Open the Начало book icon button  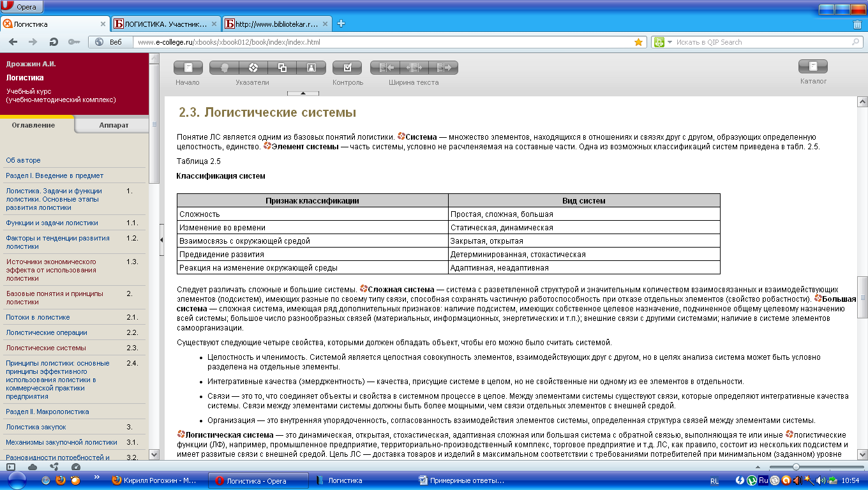pyautogui.click(x=188, y=67)
